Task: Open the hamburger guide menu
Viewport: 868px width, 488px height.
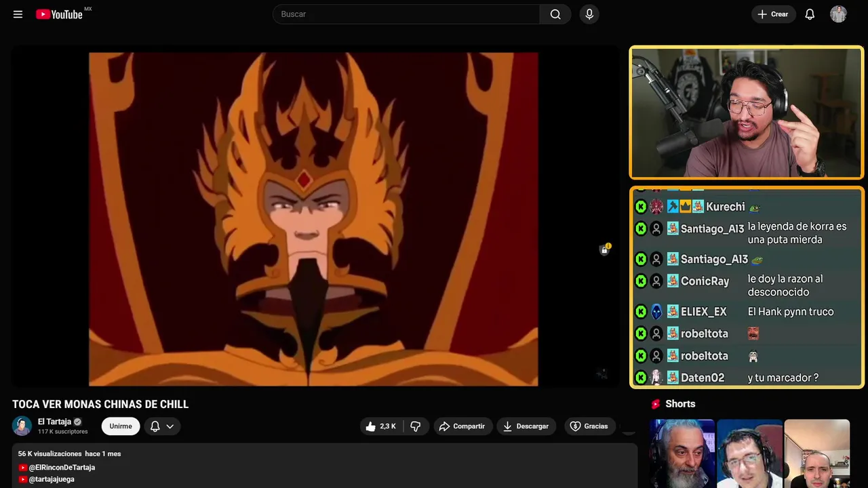Action: (18, 14)
